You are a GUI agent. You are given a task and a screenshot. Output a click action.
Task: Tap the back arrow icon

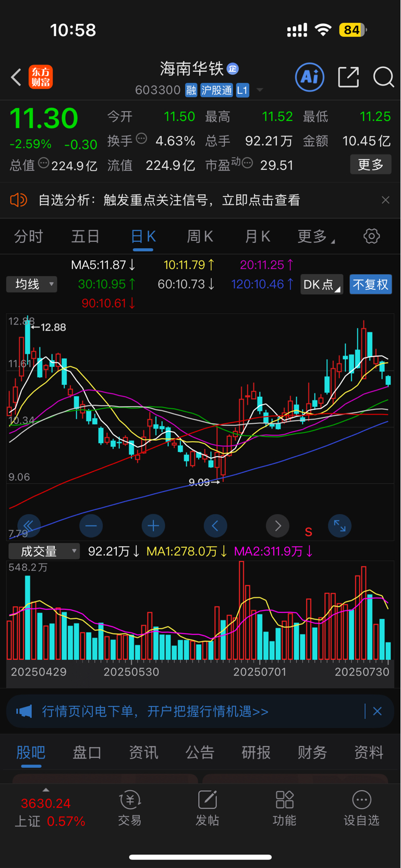pyautogui.click(x=16, y=77)
